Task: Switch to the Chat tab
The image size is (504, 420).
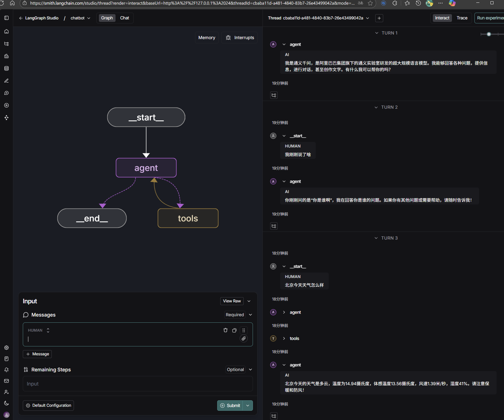Action: point(124,18)
